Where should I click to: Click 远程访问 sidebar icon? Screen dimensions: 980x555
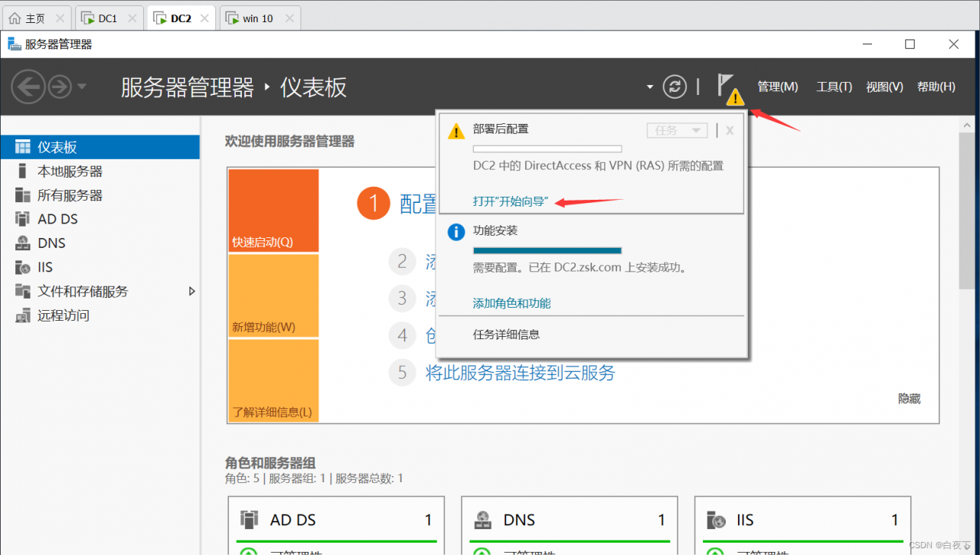point(23,315)
